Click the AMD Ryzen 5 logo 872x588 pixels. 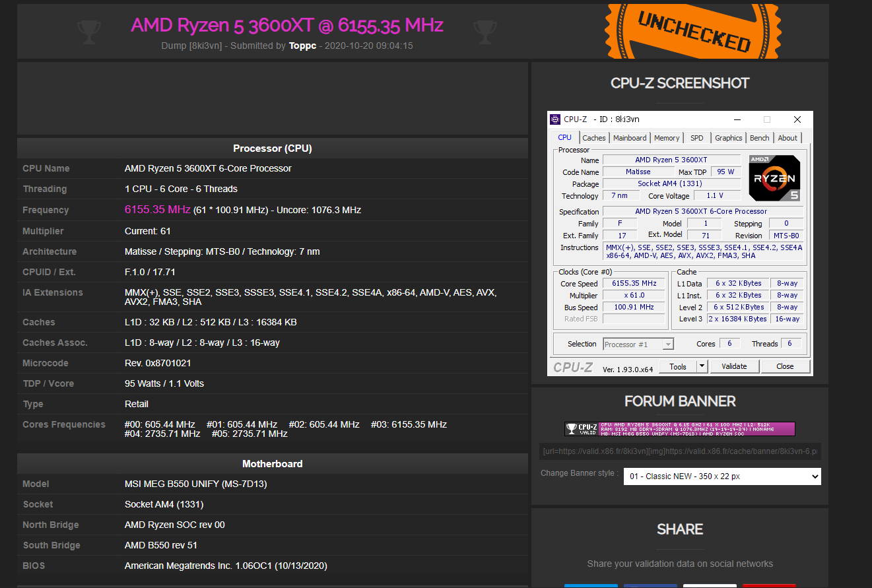click(774, 178)
